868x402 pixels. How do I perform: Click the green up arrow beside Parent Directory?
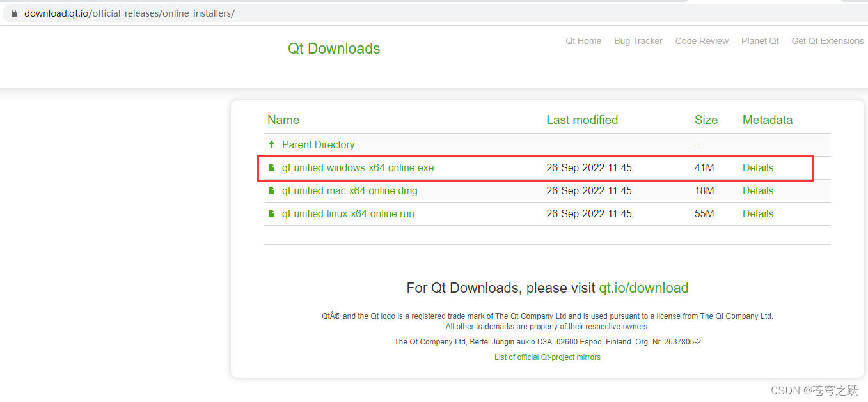[x=271, y=144]
